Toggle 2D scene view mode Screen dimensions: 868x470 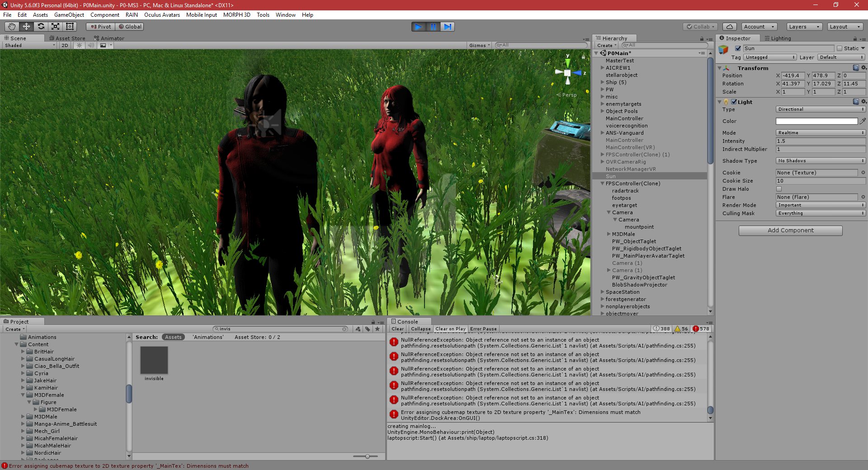pos(65,45)
